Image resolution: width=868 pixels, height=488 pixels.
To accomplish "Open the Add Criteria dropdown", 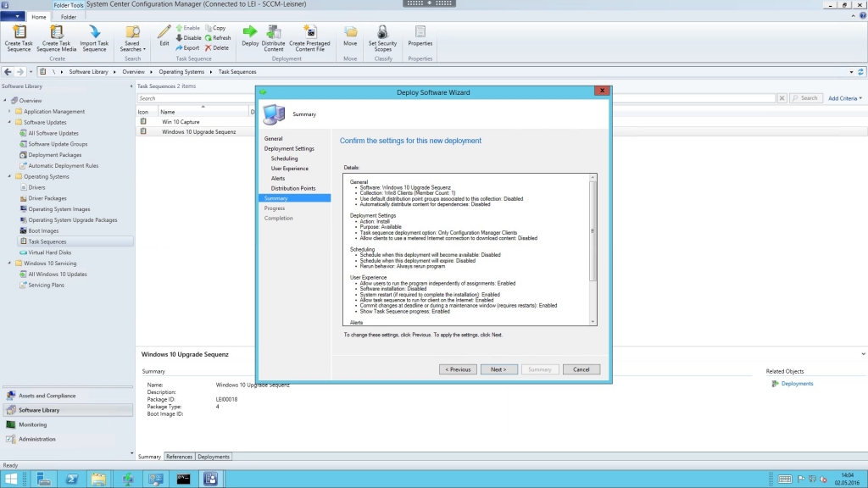I will point(845,98).
